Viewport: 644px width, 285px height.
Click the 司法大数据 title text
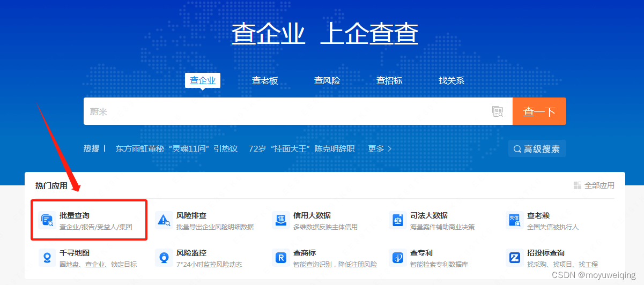429,215
